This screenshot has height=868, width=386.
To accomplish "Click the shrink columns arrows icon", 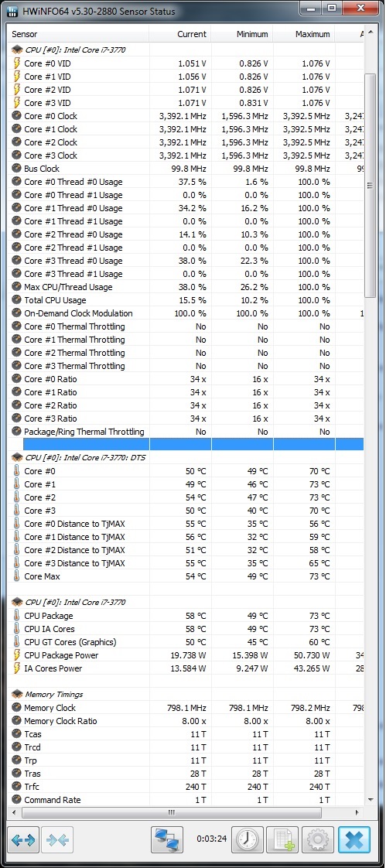I will tap(57, 839).
